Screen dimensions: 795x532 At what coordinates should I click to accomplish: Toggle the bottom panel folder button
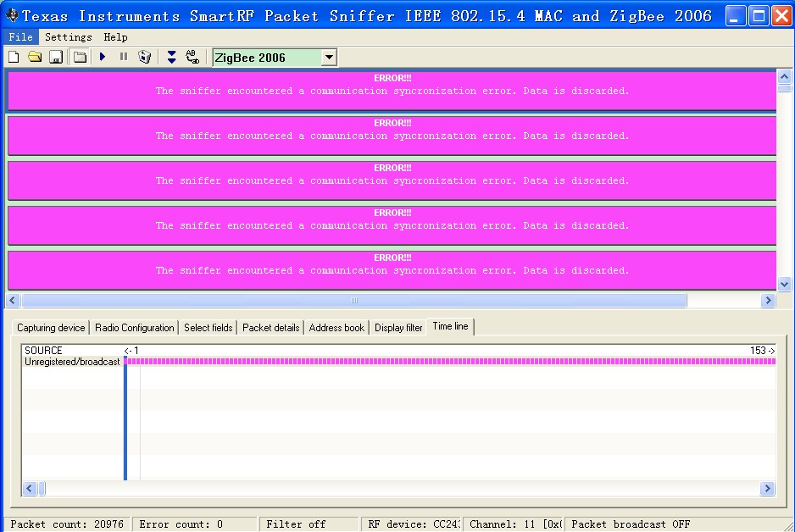[x=80, y=58]
